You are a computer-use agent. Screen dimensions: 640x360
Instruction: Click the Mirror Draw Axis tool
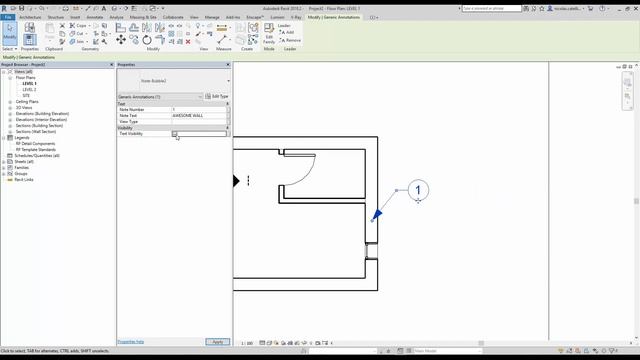(x=160, y=28)
